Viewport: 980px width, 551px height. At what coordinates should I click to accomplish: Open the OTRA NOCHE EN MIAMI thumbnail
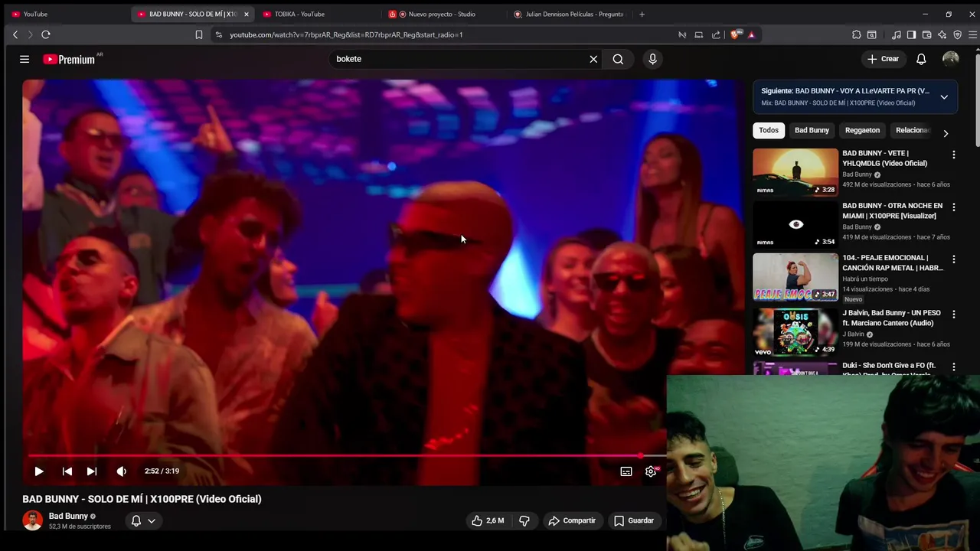795,225
